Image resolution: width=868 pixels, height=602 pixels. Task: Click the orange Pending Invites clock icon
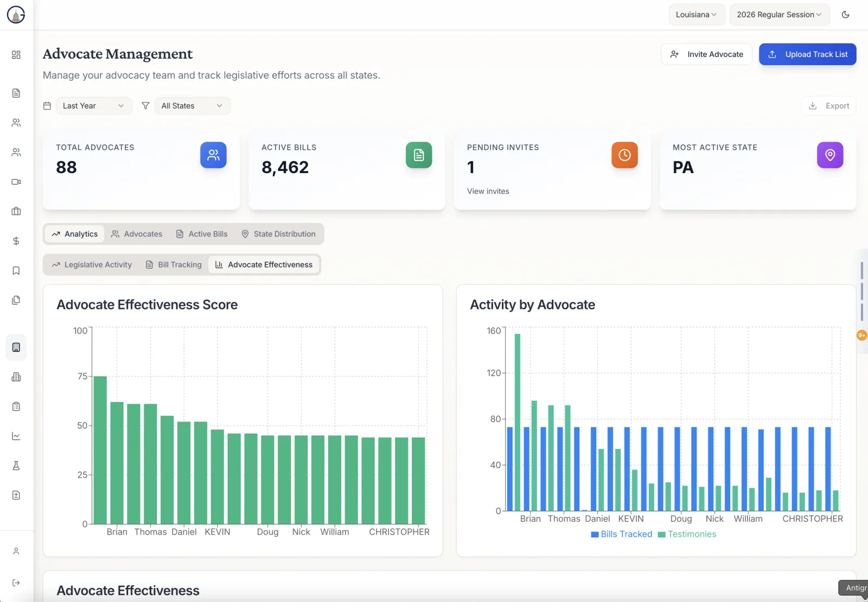click(624, 155)
